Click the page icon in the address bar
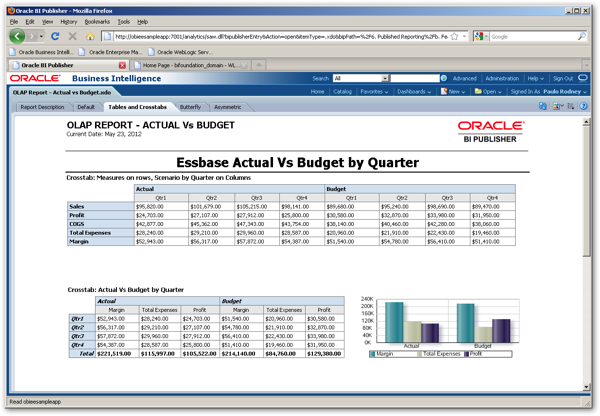600x416 pixels. [108, 36]
